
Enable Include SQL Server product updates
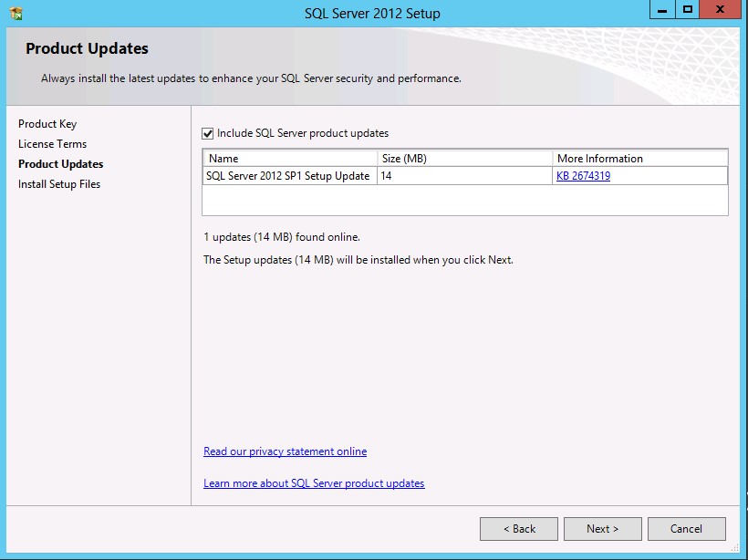207,132
